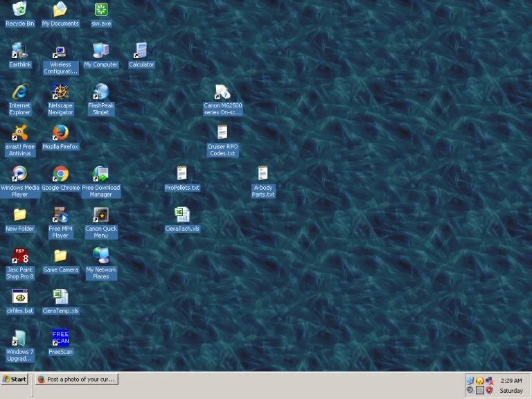
Task: Select the avast! Free Antivirus icon
Action: (19, 132)
